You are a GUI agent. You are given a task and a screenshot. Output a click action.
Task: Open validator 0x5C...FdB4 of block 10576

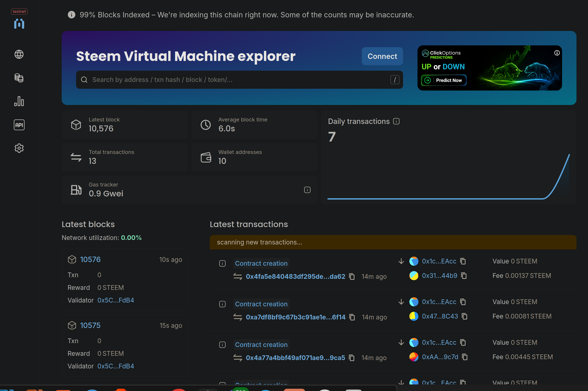115,300
